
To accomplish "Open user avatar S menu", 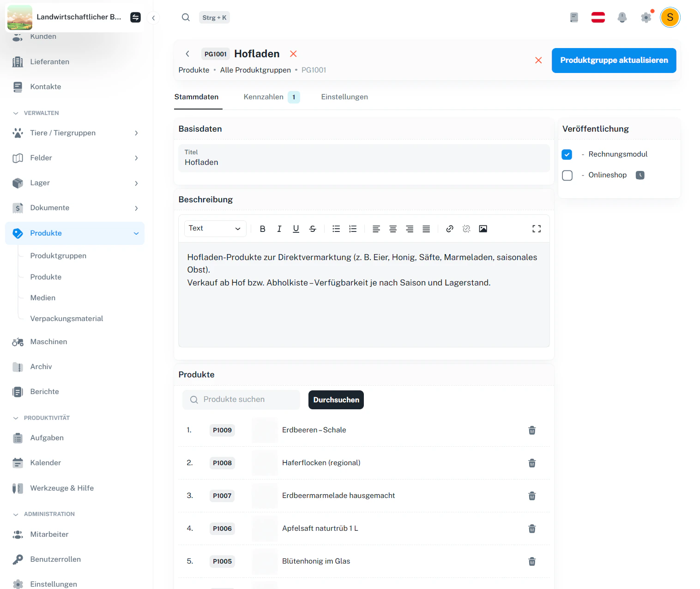I will [x=670, y=18].
